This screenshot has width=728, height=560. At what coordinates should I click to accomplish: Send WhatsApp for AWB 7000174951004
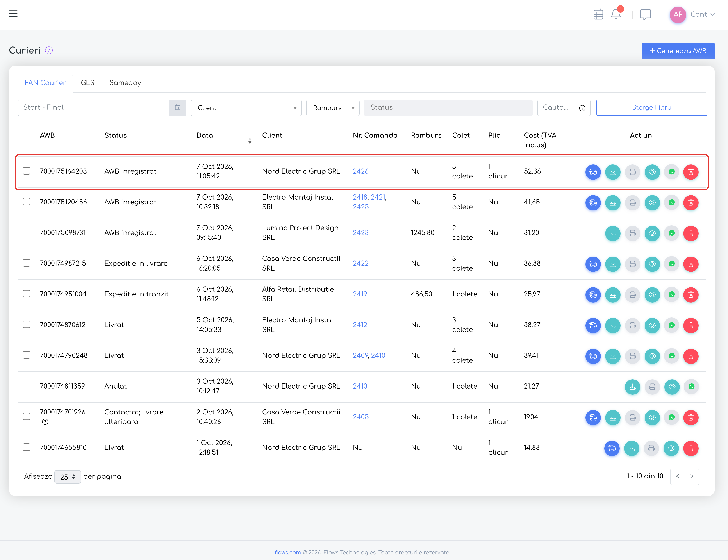(x=672, y=295)
